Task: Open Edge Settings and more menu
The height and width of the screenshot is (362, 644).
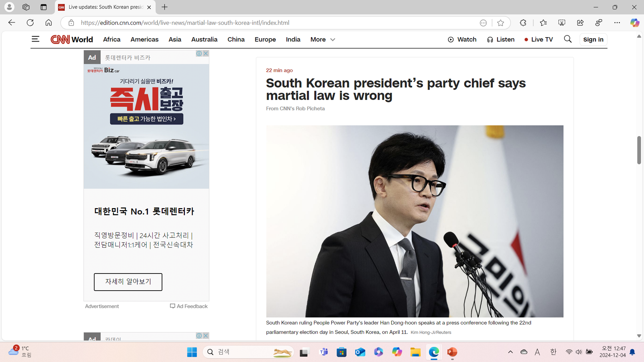Action: (617, 23)
